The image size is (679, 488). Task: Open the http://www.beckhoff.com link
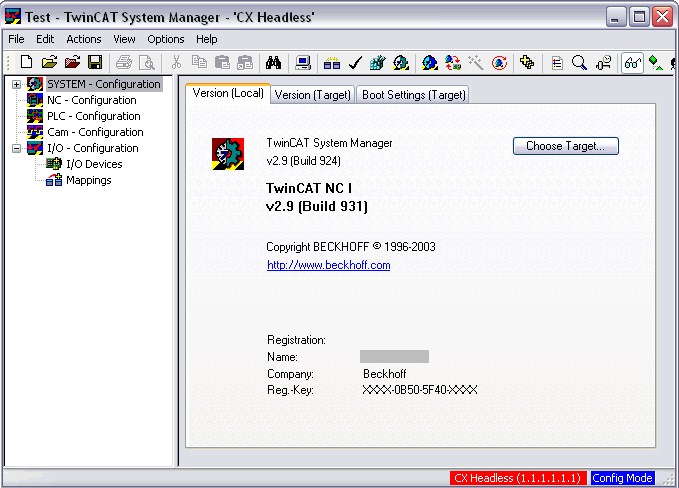tap(329, 265)
